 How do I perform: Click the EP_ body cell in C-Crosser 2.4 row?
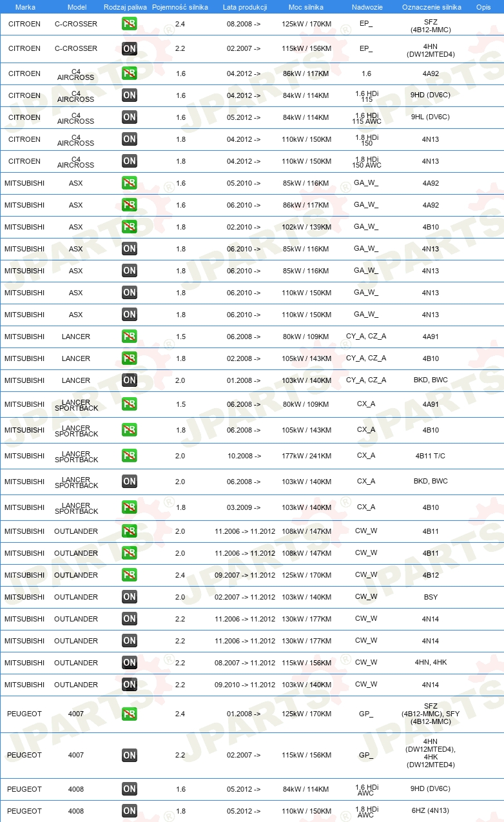pos(366,24)
